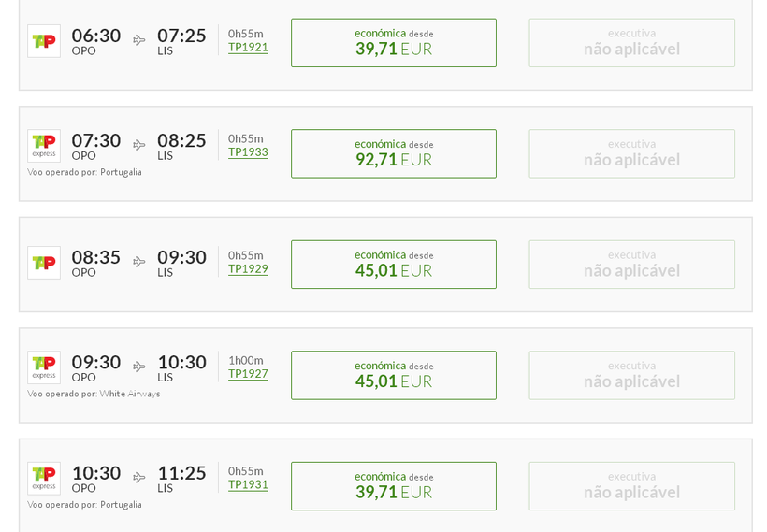
Task: Choose económica 45,01 EUR on the 08:35 flight
Action: click(x=394, y=265)
